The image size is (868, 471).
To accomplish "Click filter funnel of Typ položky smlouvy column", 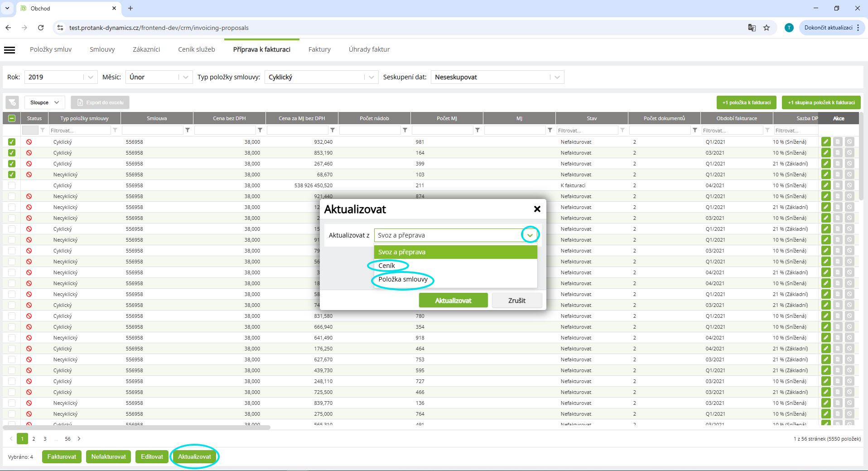I will click(x=115, y=130).
